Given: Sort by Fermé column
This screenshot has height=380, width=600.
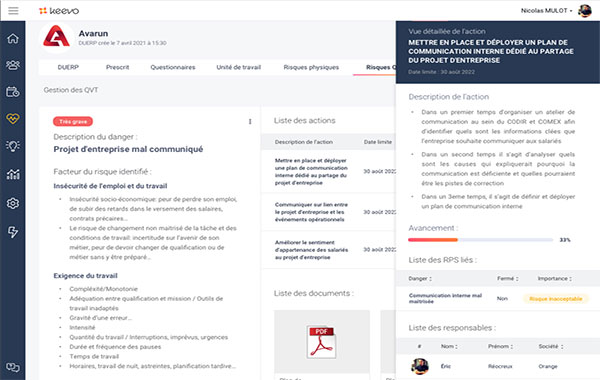Looking at the screenshot, I should coord(508,279).
